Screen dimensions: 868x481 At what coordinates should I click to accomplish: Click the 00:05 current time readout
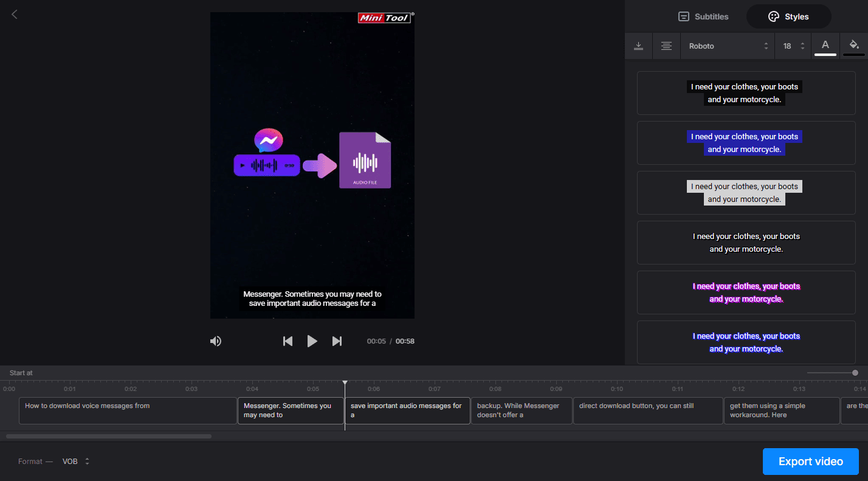[x=376, y=341]
